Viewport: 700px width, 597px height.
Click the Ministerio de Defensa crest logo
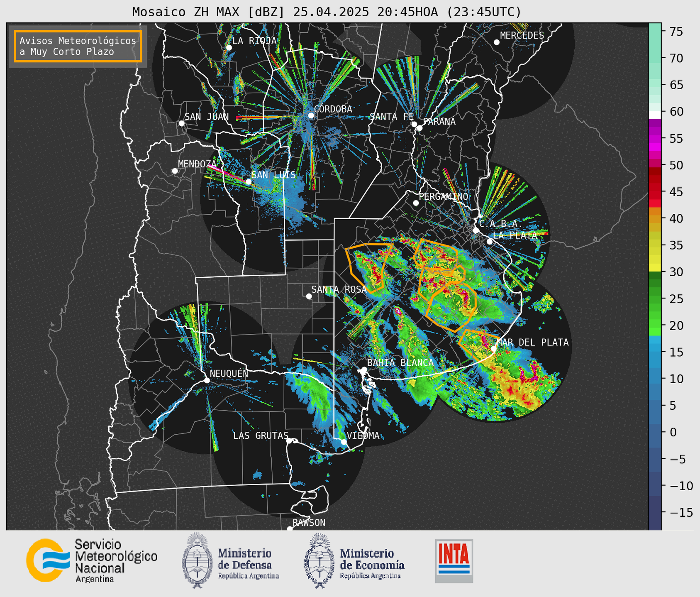[197, 560]
